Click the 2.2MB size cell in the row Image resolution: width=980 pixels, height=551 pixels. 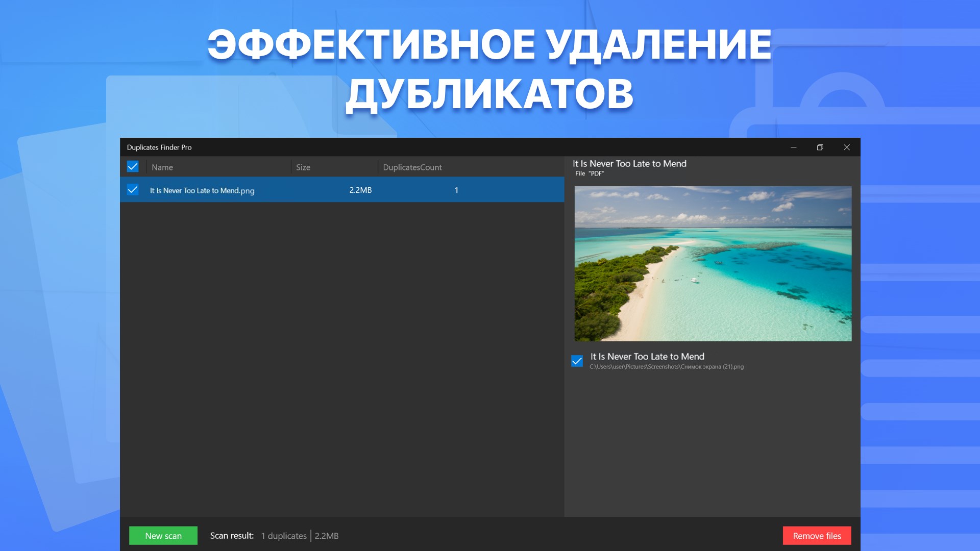click(360, 190)
